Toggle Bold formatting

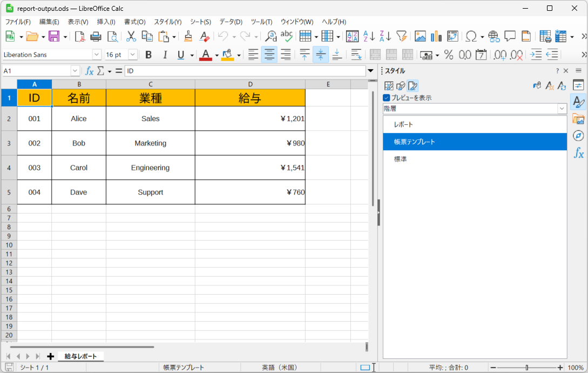click(148, 55)
